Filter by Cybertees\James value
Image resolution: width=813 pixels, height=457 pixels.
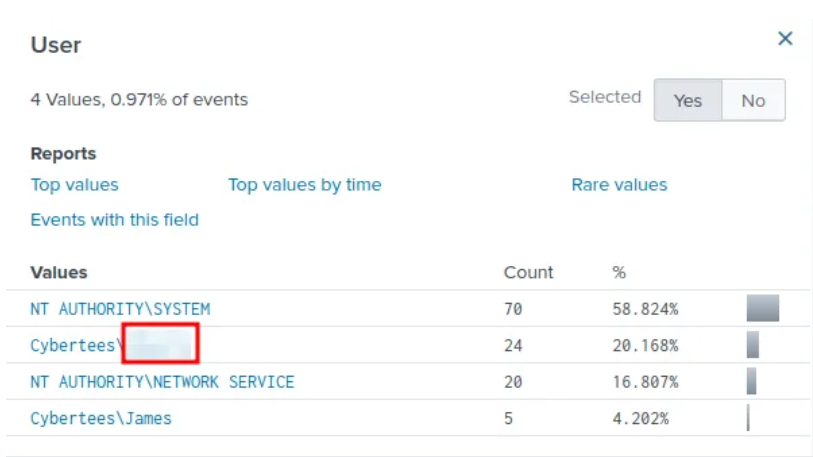coord(101,419)
